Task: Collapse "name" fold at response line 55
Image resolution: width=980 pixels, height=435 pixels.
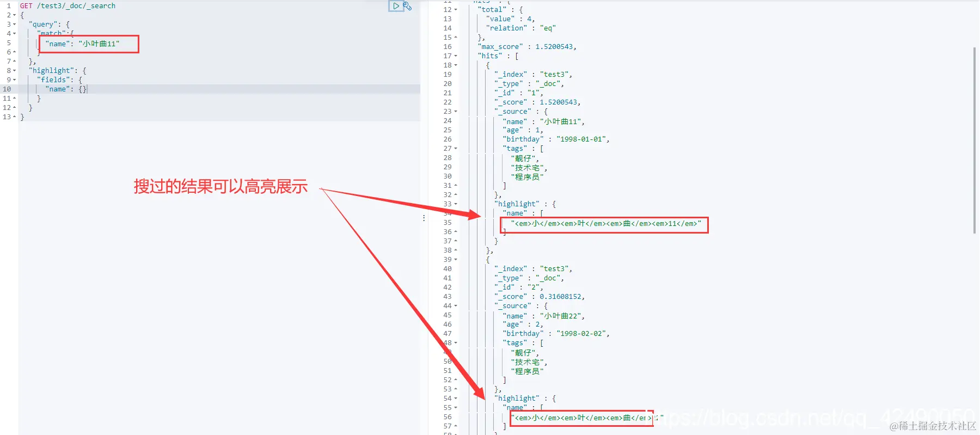Action: (456, 408)
